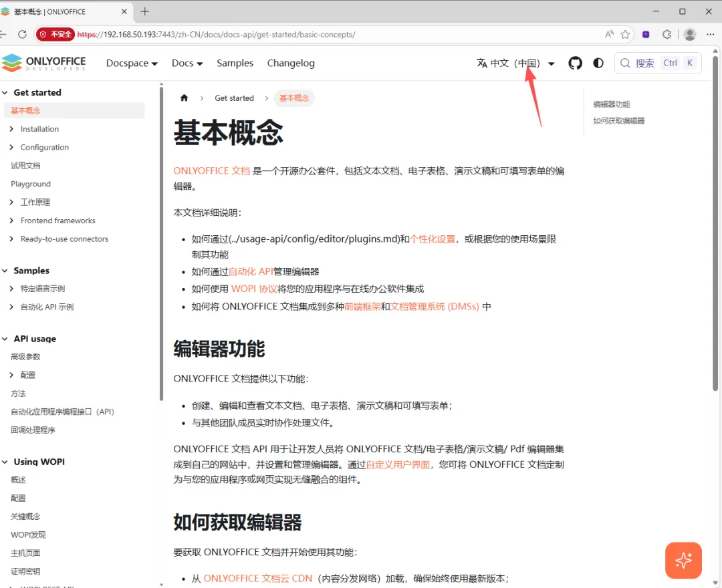Open 试用文档 in the sidebar
This screenshot has height=588, width=722.
tap(26, 166)
